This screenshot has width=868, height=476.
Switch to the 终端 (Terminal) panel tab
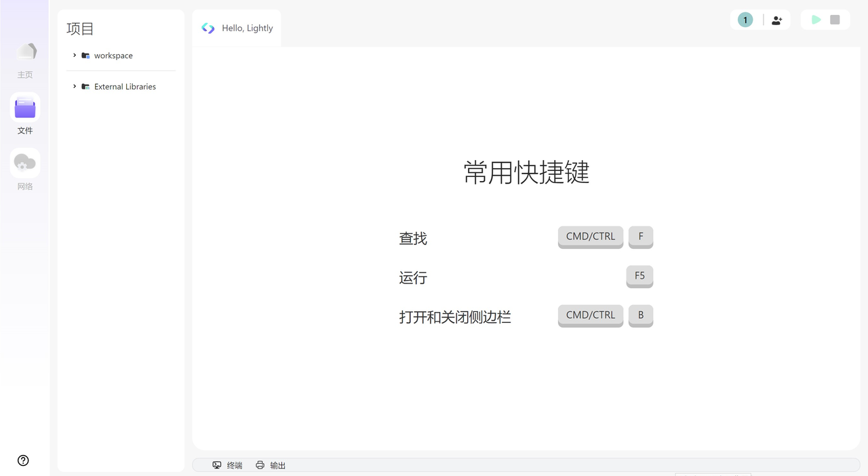pos(235,465)
